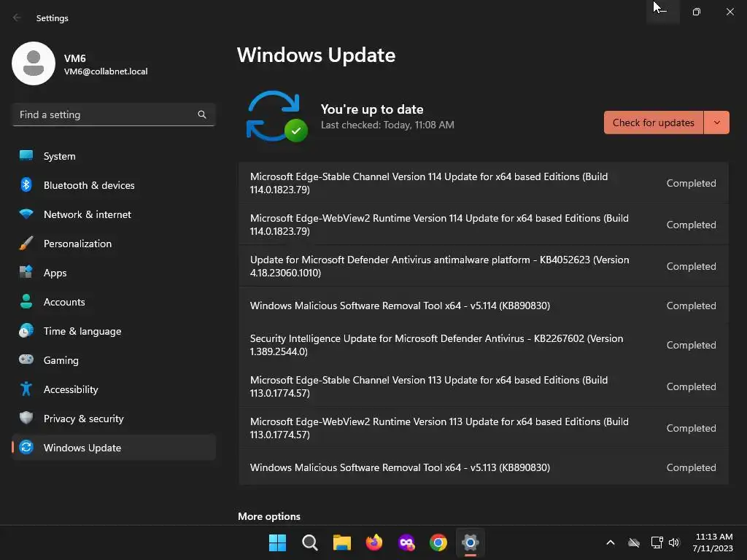This screenshot has height=560, width=747.
Task: Click the Last checked: Today, 11:08 AM text
Action: [387, 125]
